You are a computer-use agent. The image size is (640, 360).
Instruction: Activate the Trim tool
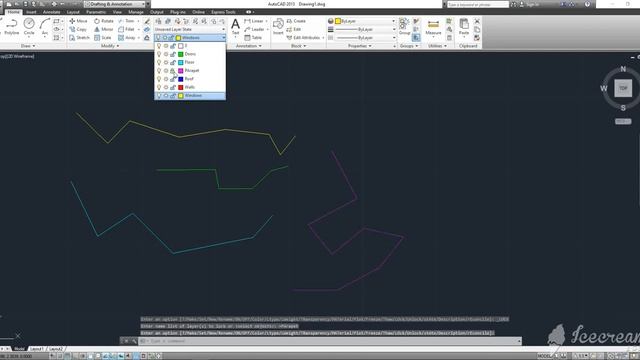[x=127, y=21]
